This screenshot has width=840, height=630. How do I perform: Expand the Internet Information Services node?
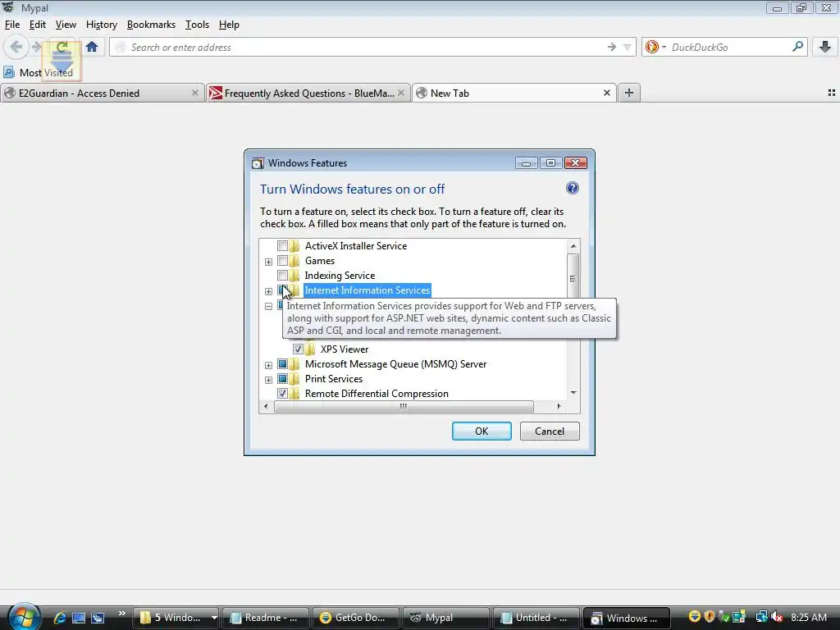click(268, 291)
